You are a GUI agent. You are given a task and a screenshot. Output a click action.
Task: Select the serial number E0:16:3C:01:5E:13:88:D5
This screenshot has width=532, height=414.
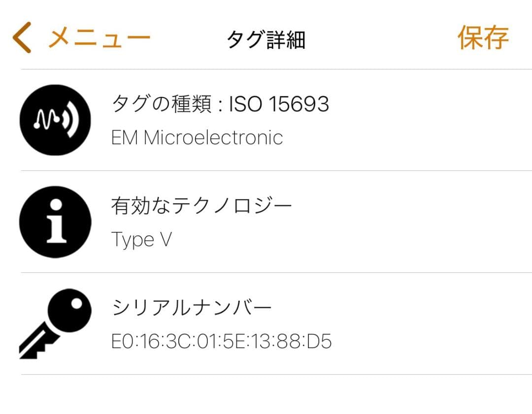(221, 341)
